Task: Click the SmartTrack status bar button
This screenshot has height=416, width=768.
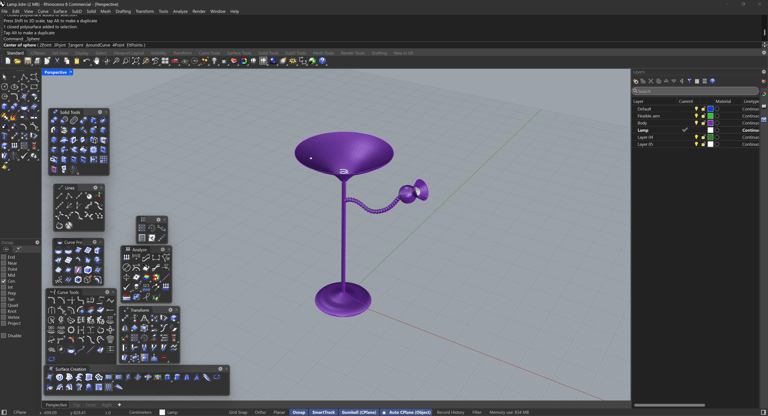Action: click(323, 412)
